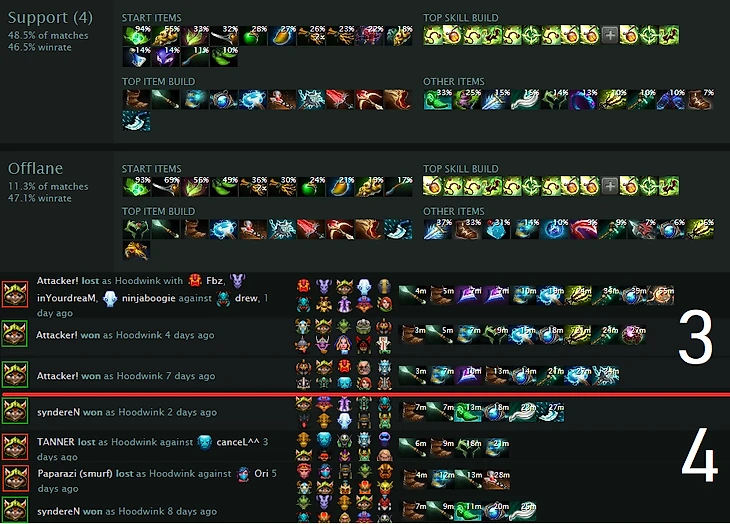Image resolution: width=730 pixels, height=524 pixels.
Task: Click the Tango icon marked 94% in Support start items
Action: pyautogui.click(x=136, y=35)
